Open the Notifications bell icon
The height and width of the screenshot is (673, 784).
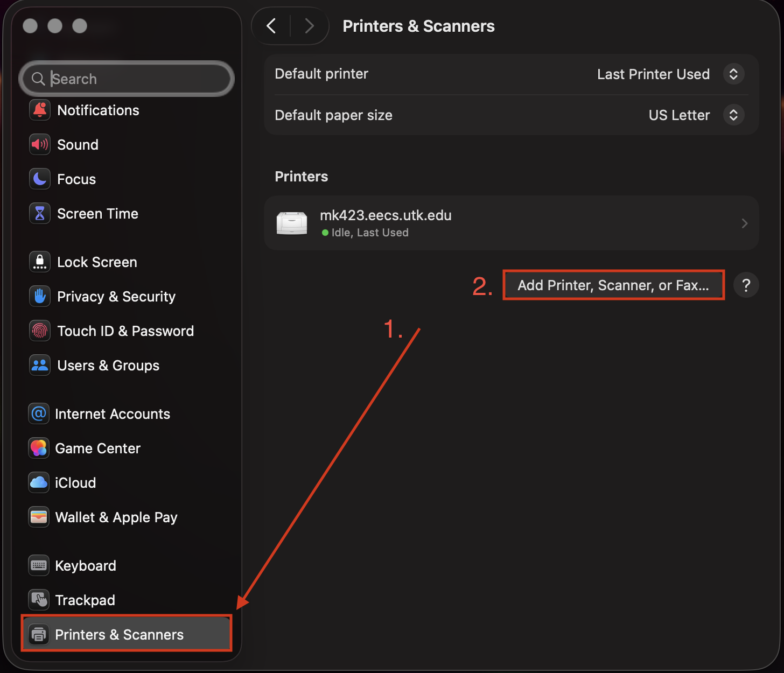click(40, 110)
